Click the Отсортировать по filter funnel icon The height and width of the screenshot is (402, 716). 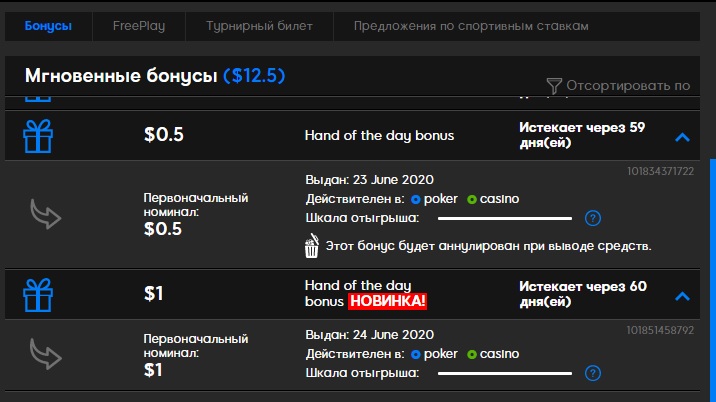pyautogui.click(x=554, y=85)
